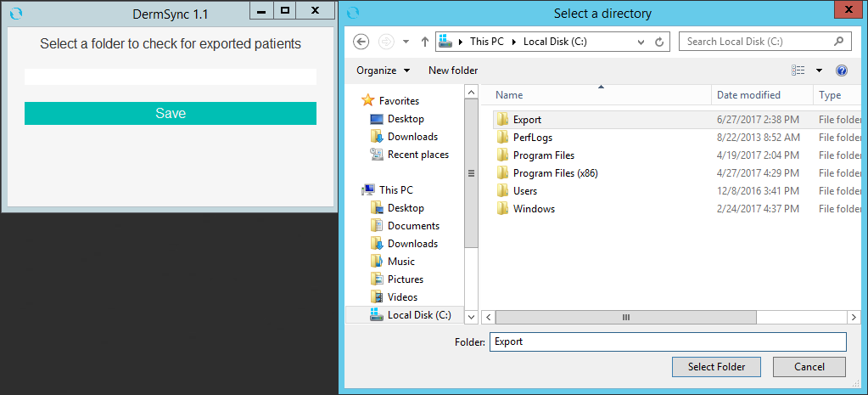
Task: Expand address bar previous locations dropdown
Action: [642, 42]
